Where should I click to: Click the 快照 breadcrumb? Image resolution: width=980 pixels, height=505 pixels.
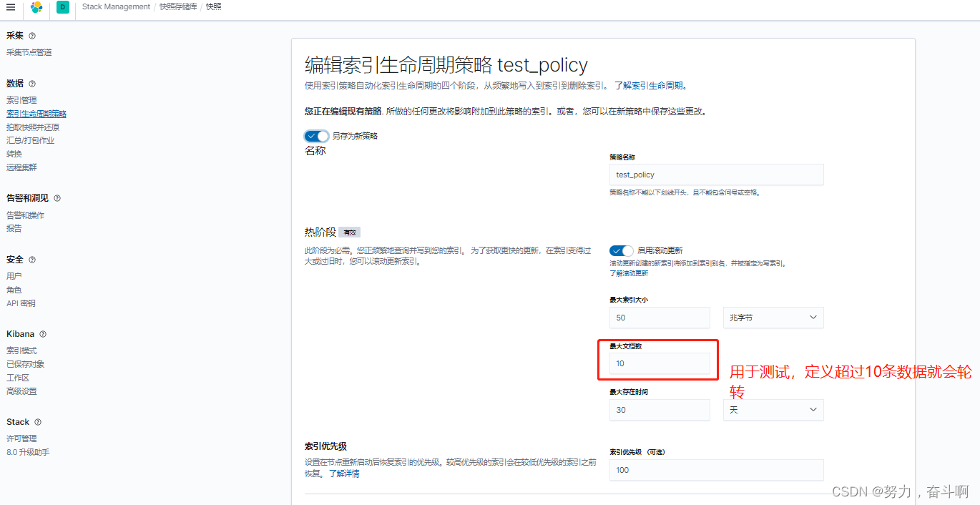point(214,6)
